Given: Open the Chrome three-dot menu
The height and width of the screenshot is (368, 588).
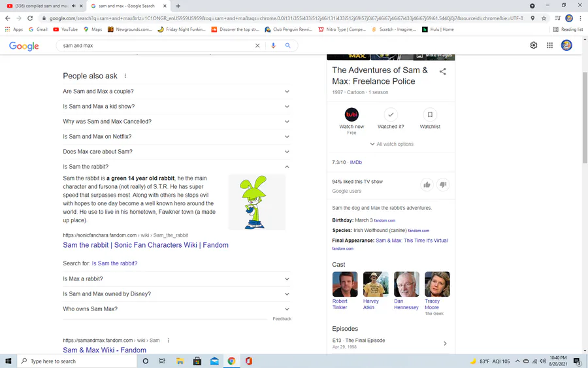Looking at the screenshot, I should (x=580, y=18).
